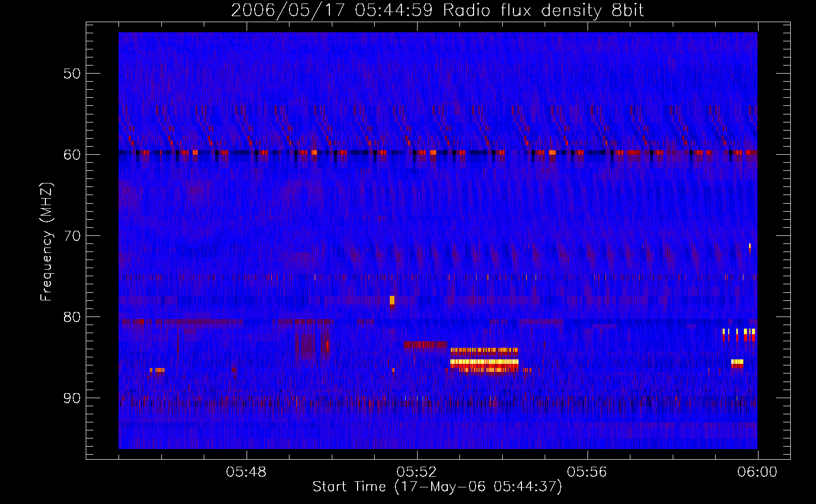Click the 50 frequency tick label
This screenshot has width=816, height=504.
pos(72,74)
